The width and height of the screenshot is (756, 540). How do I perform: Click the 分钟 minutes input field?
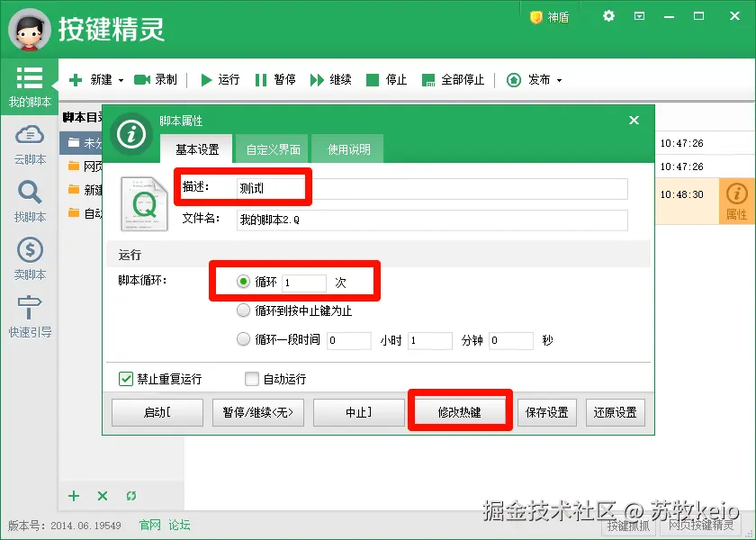point(430,340)
